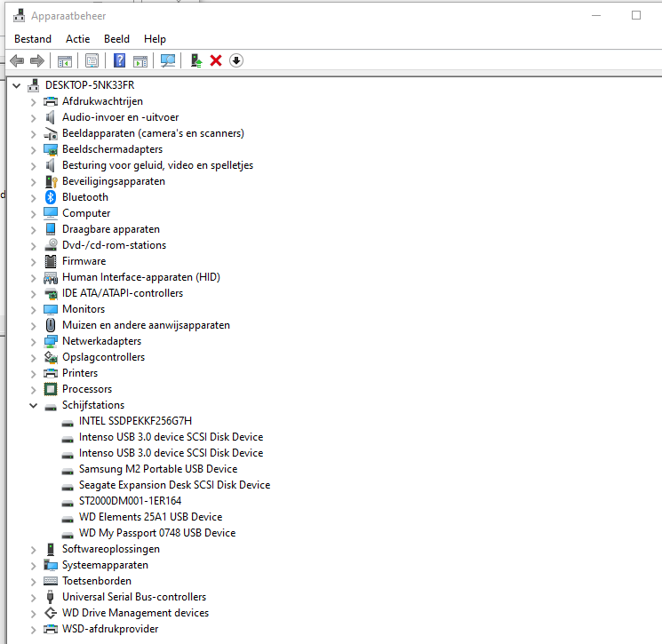Expand the Softwareoplossingen category arrow

tap(34, 550)
